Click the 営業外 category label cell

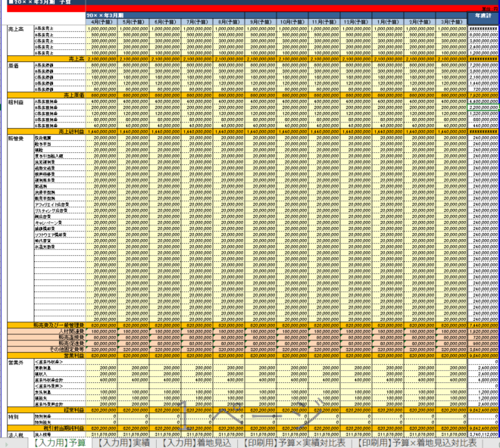(15, 361)
